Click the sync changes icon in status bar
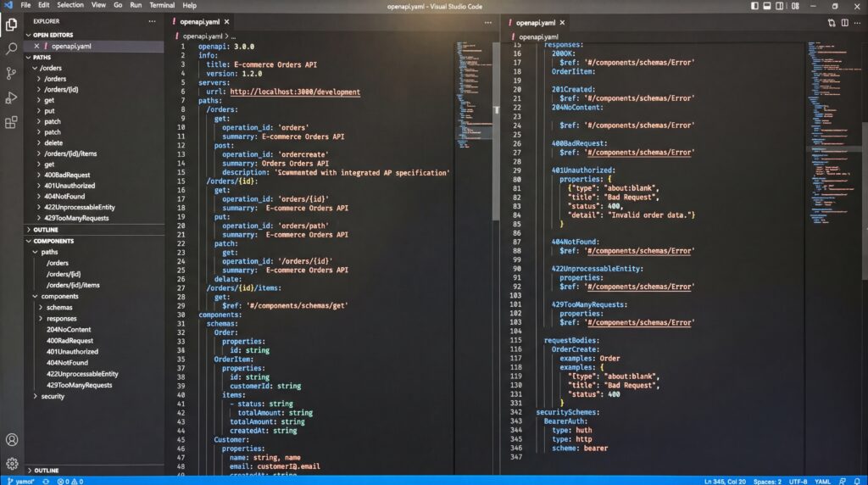Screen dimensions: 868x485 46,481
